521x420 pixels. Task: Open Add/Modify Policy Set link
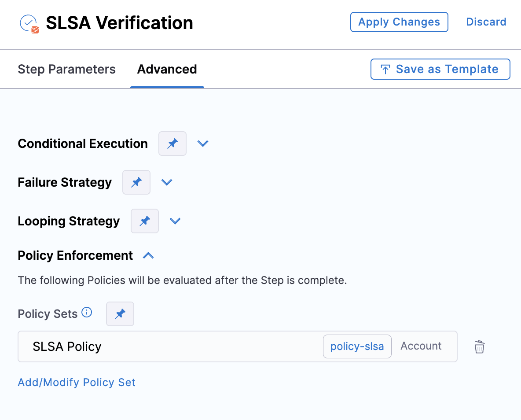[x=77, y=383]
